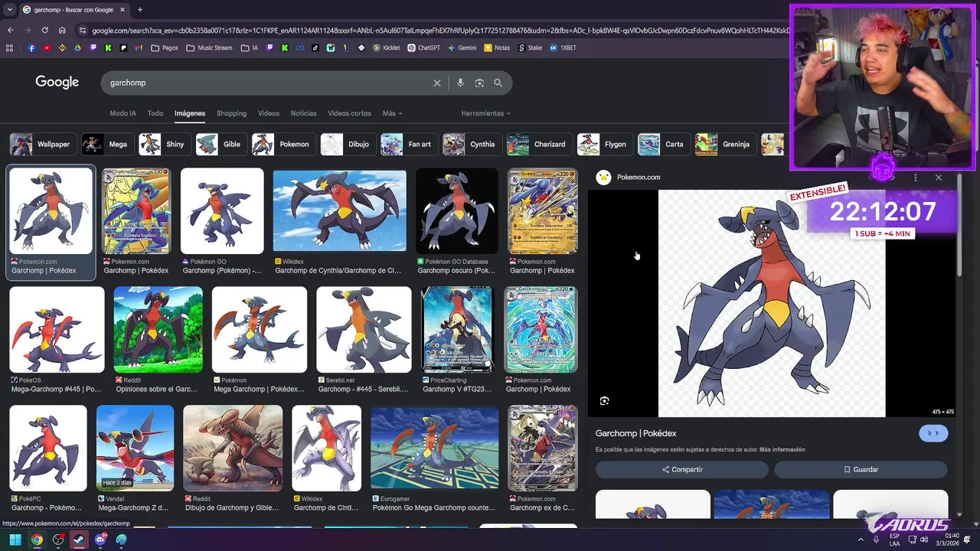
Task: Click the Compartir share button
Action: pyautogui.click(x=682, y=469)
